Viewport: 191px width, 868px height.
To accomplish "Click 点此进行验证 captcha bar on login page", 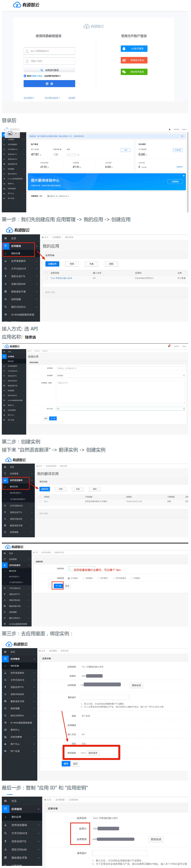I will tap(49, 70).
